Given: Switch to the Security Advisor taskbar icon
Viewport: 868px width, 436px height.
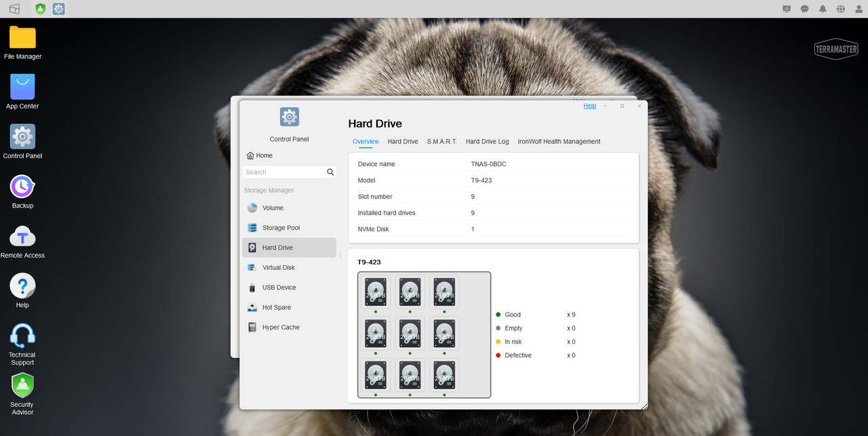Looking at the screenshot, I should [40, 9].
